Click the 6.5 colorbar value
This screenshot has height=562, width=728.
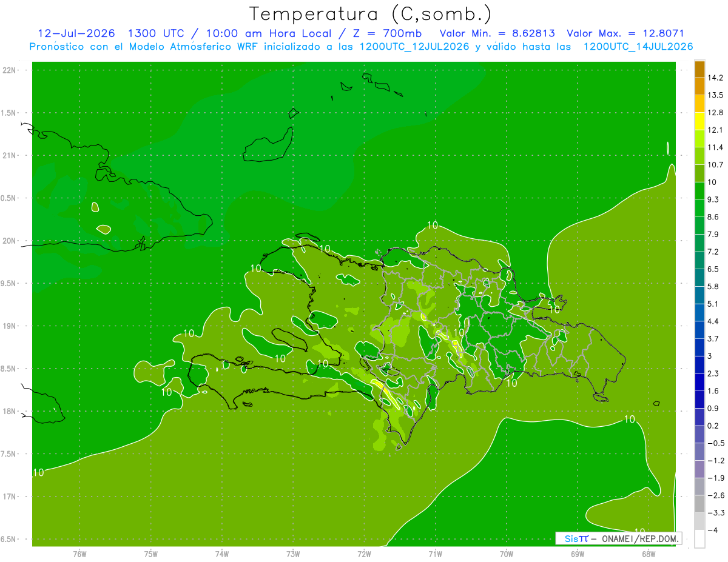point(713,269)
